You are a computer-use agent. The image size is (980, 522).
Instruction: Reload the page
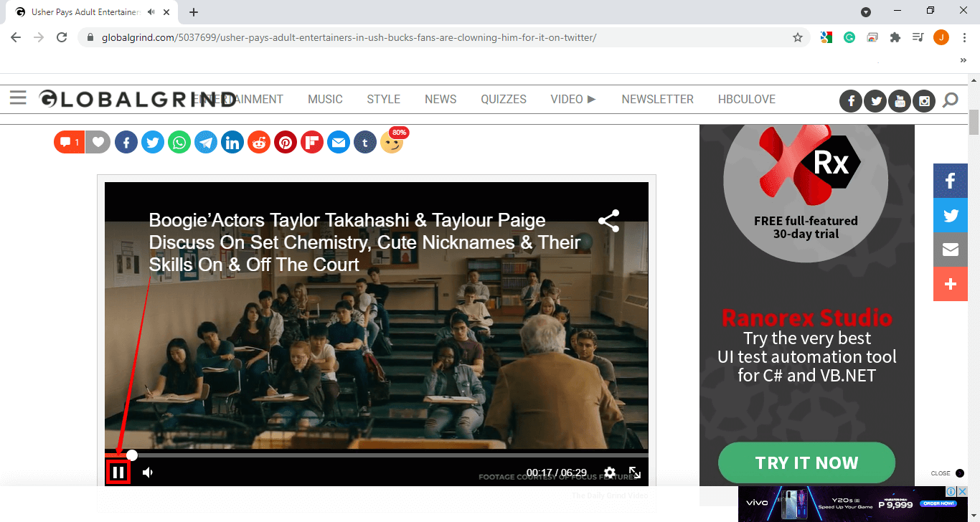62,37
